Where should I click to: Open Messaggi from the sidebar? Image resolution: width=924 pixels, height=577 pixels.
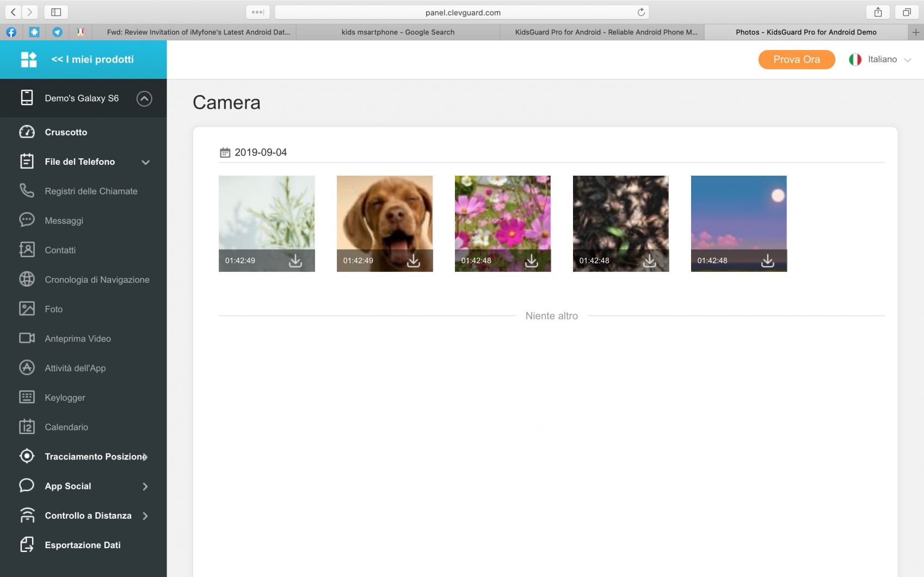pyautogui.click(x=64, y=221)
